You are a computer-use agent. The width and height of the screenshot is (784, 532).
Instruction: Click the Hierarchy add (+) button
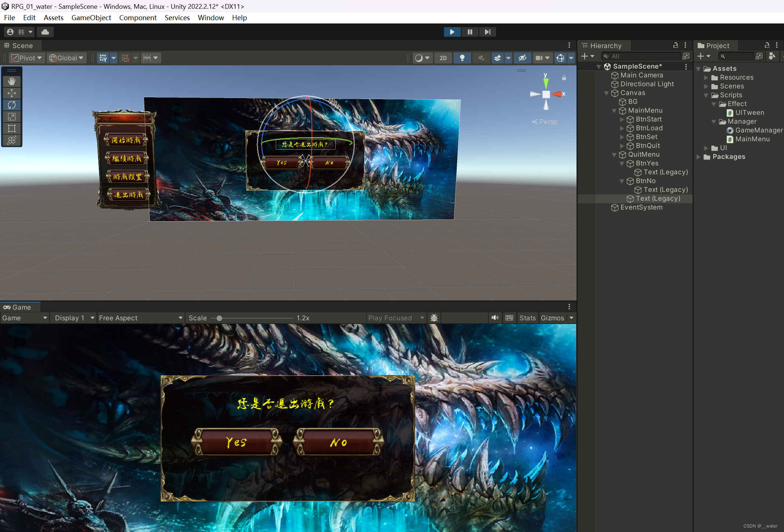tap(588, 56)
